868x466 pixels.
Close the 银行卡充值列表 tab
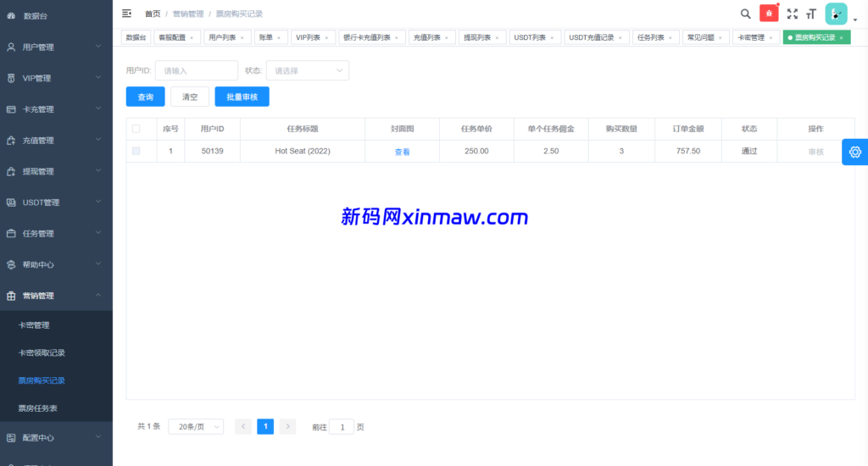click(x=397, y=37)
